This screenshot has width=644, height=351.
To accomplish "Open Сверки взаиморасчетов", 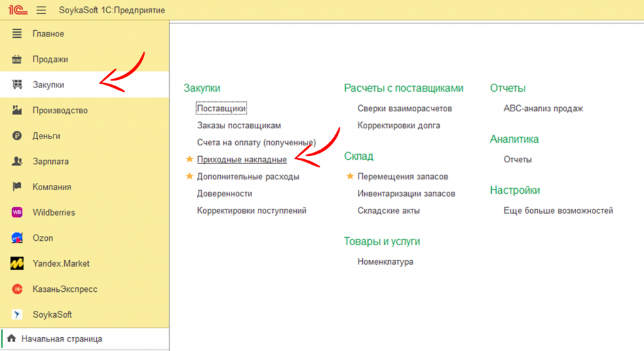I will coord(404,108).
